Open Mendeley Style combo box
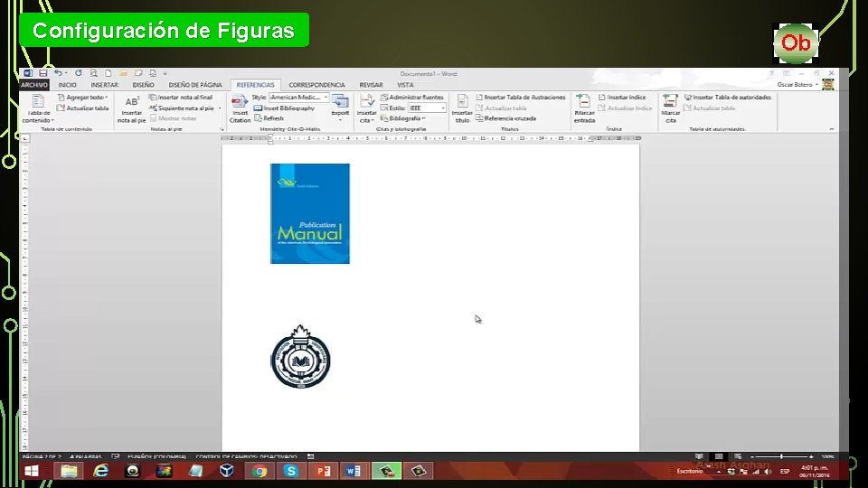868x488 pixels. 299,98
